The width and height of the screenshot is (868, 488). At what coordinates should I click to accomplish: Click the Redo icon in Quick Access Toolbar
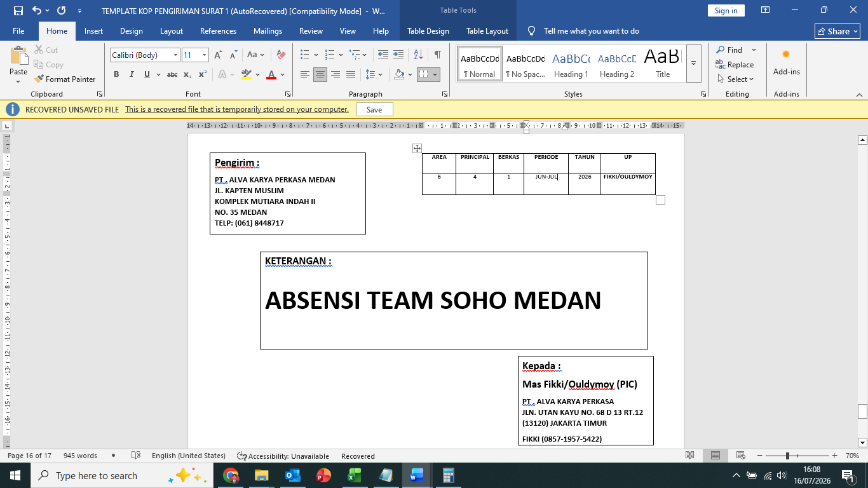click(62, 11)
